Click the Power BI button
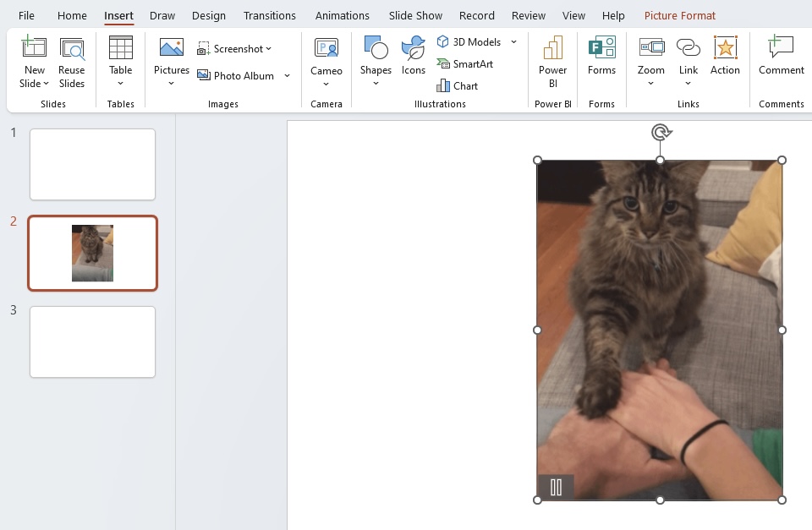 click(552, 62)
